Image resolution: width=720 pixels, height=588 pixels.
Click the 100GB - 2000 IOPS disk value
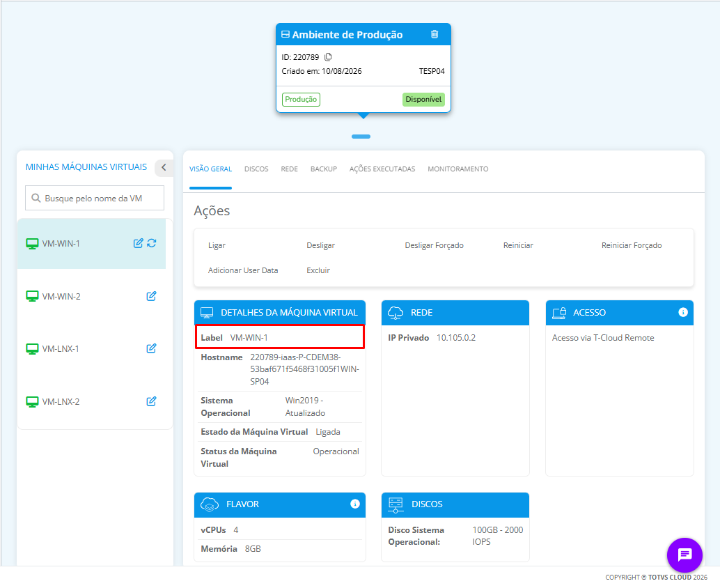click(498, 536)
